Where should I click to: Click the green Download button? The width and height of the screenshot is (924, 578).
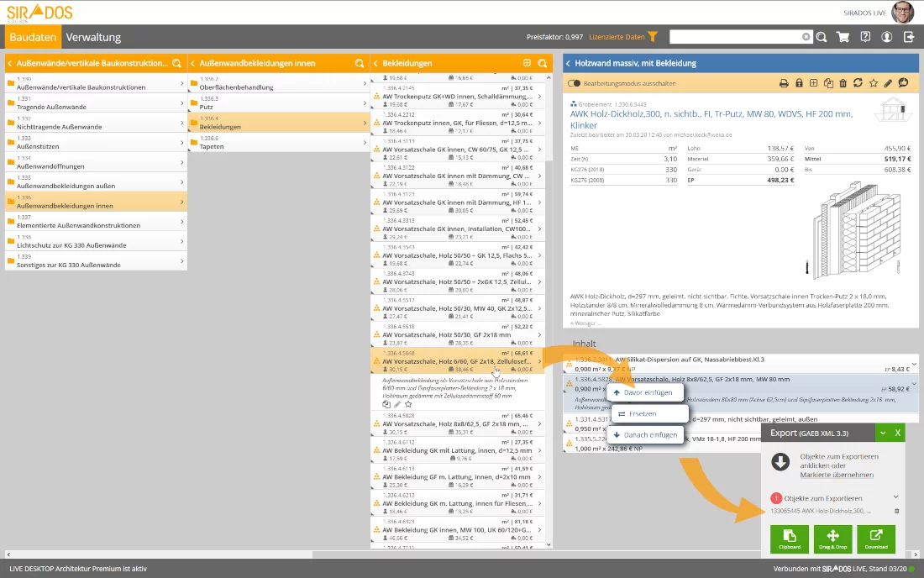(876, 539)
